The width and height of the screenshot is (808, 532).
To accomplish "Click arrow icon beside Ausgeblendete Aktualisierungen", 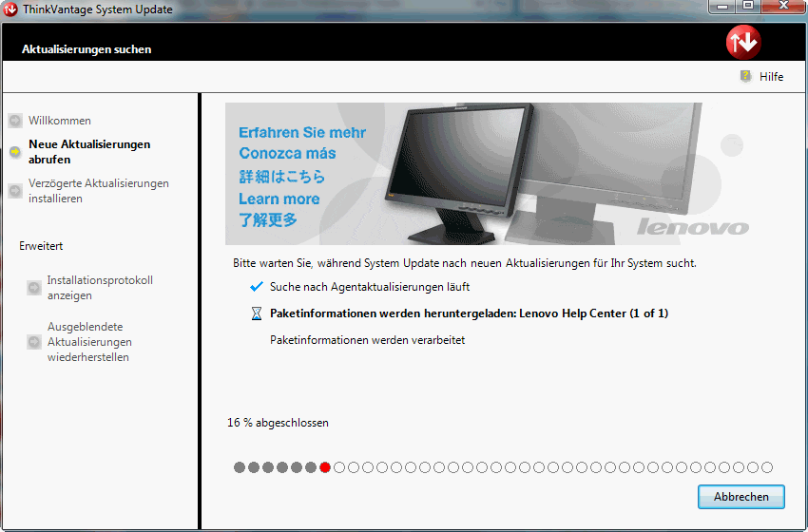I will pos(34,341).
